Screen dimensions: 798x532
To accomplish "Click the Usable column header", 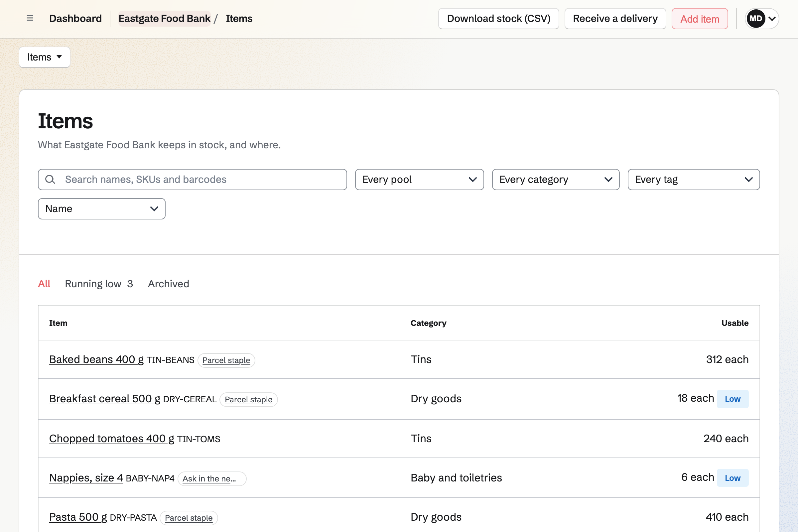I will pos(735,323).
